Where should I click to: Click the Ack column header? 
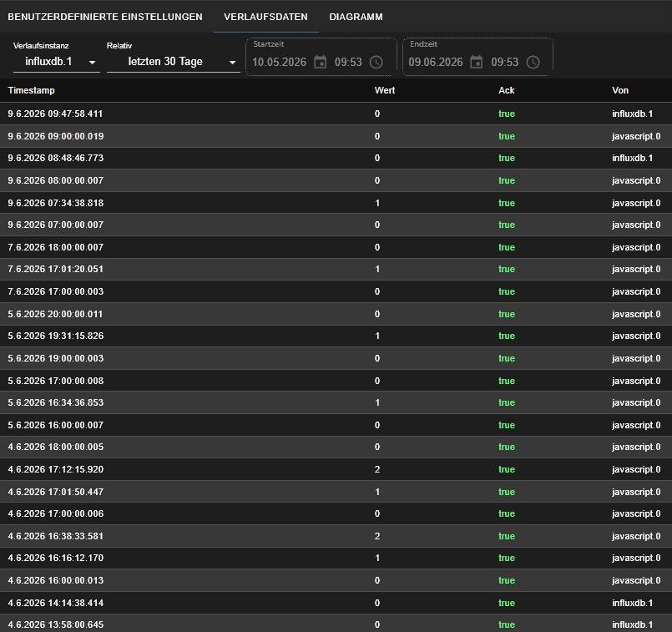506,90
